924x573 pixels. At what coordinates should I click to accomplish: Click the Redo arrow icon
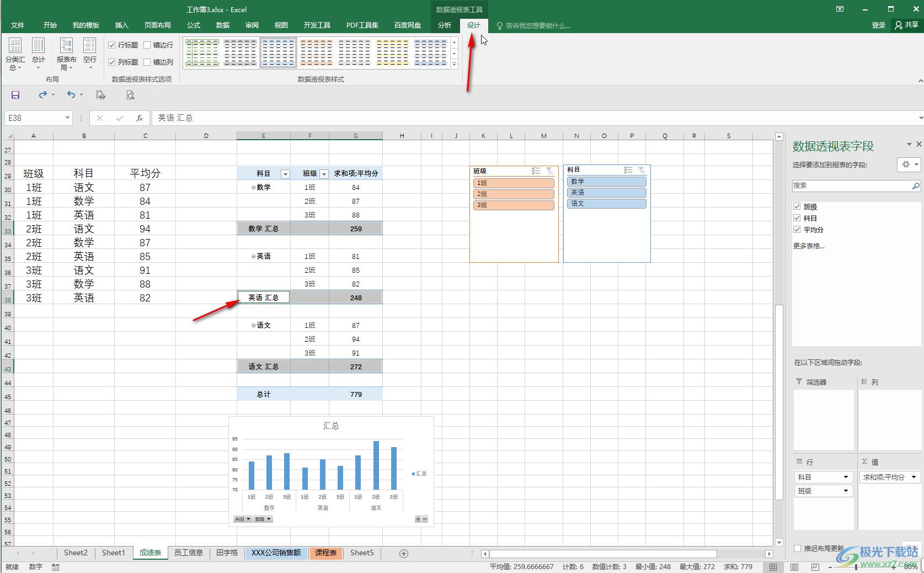click(42, 95)
